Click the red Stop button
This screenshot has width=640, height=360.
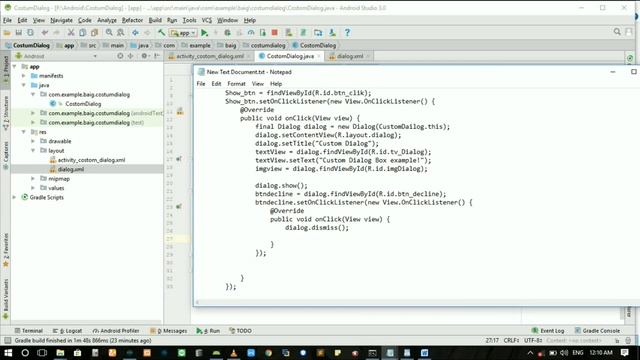tap(275, 33)
